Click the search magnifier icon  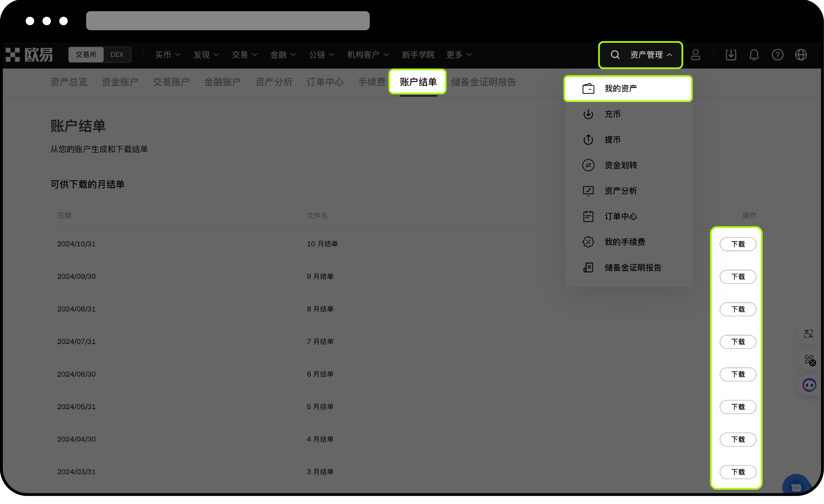click(x=615, y=55)
